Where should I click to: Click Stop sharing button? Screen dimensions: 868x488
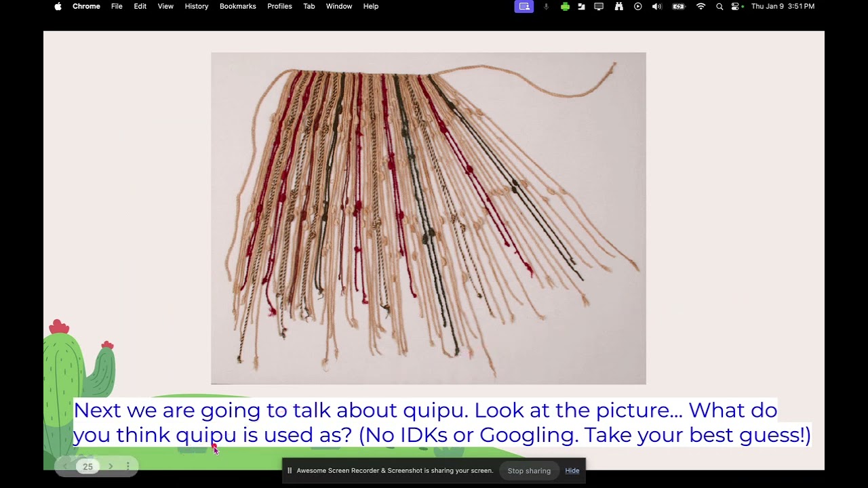529,470
